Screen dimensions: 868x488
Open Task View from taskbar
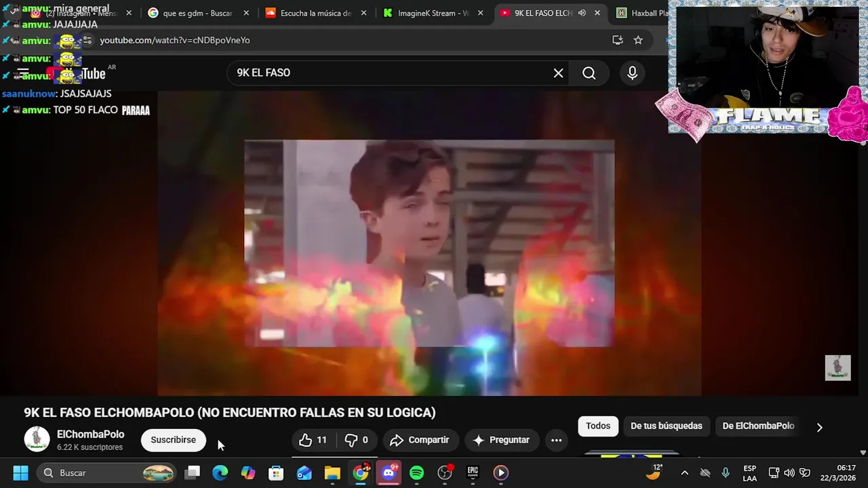click(x=193, y=472)
